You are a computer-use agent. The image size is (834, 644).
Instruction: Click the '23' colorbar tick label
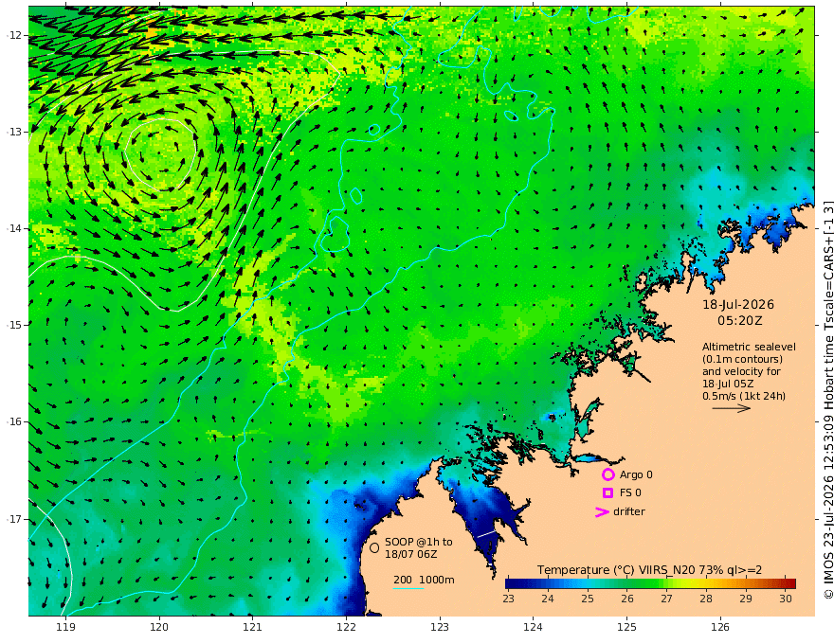coord(509,599)
